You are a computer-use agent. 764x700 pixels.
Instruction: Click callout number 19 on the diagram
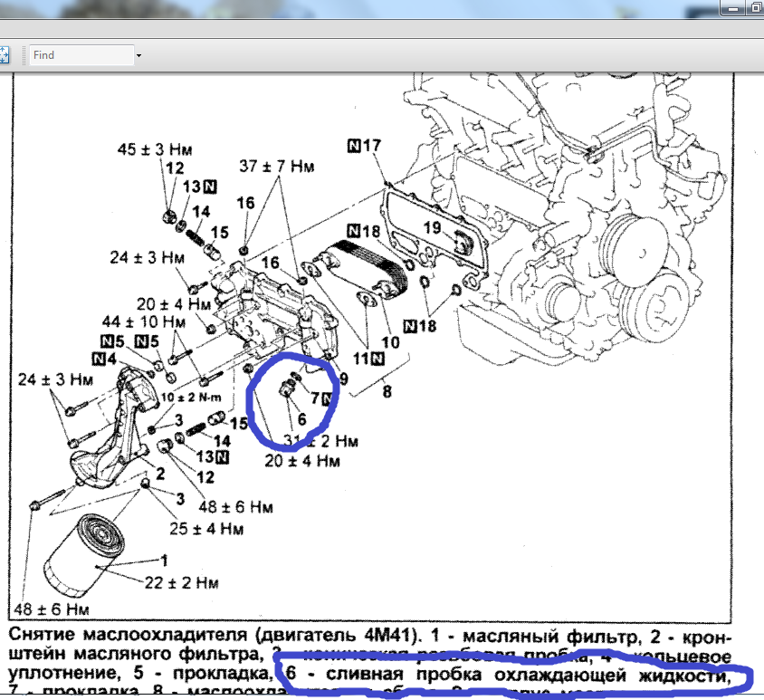[x=432, y=227]
